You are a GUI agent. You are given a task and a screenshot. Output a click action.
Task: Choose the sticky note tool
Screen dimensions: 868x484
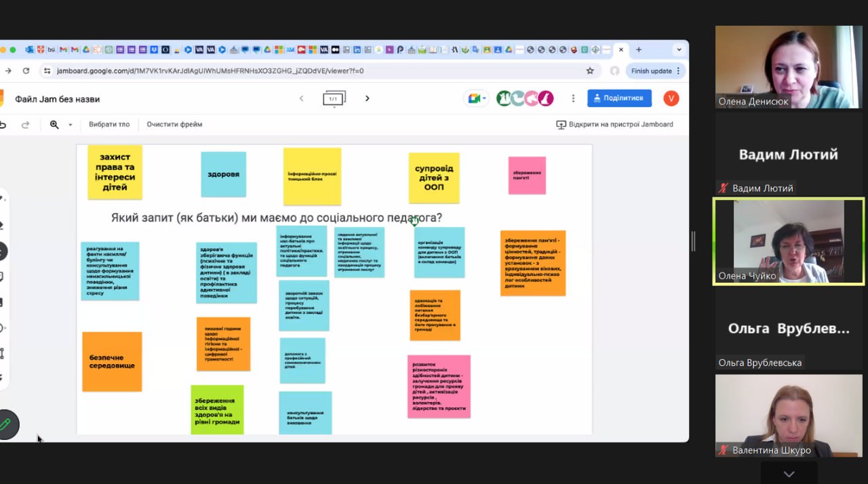2,277
